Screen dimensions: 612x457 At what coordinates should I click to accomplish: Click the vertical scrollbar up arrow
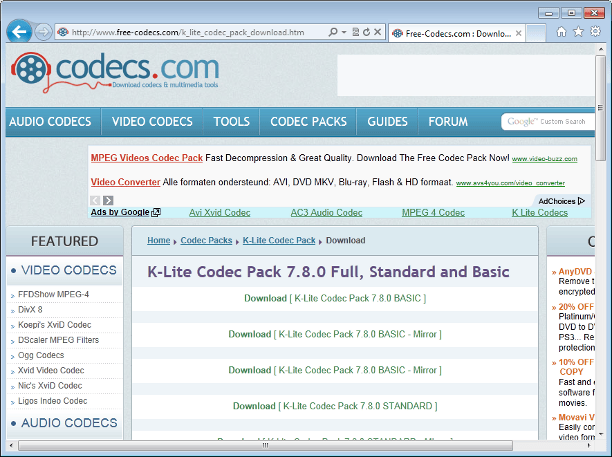[600, 50]
